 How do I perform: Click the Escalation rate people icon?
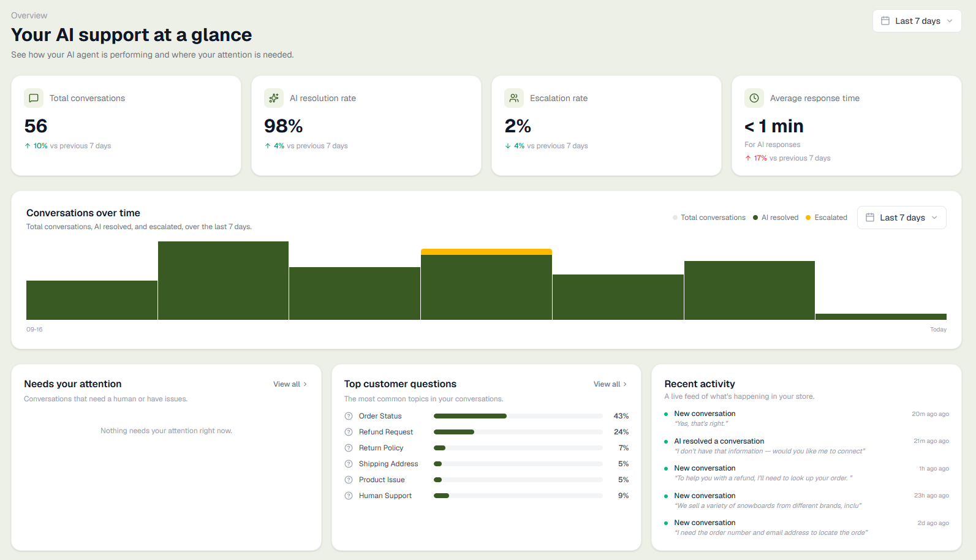[x=514, y=98]
